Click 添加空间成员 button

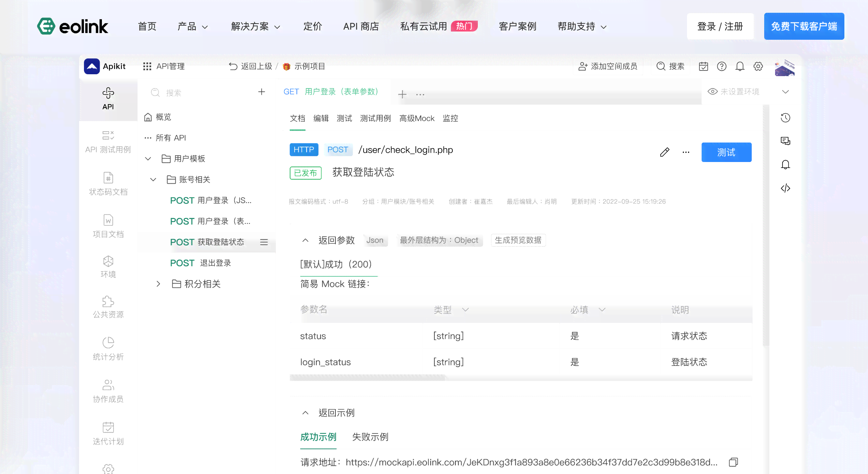click(608, 66)
